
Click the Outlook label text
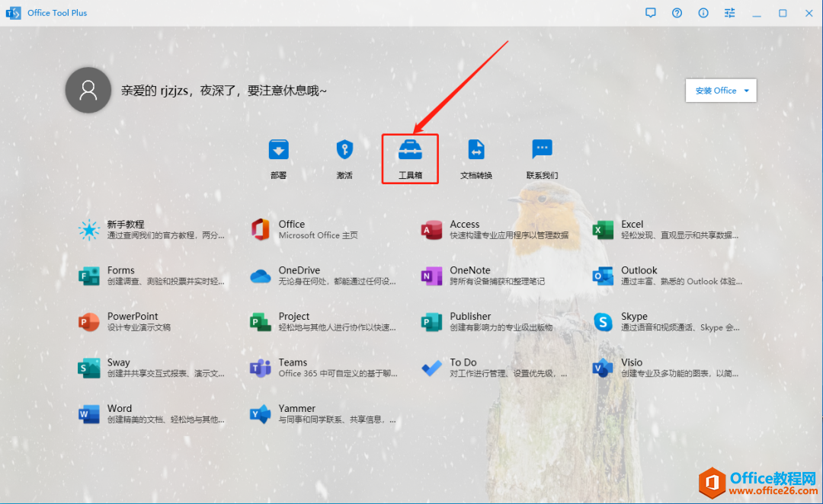click(x=639, y=270)
